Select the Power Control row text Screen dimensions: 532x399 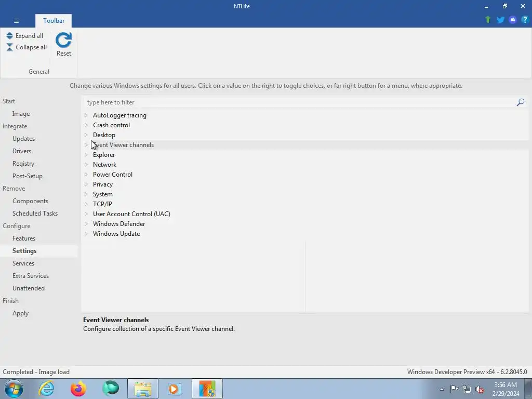coord(113,175)
